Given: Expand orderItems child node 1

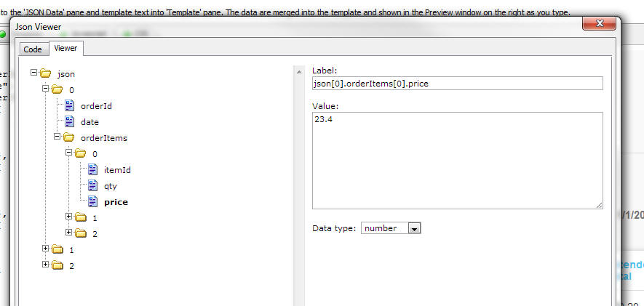Looking at the screenshot, I should pos(68,216).
